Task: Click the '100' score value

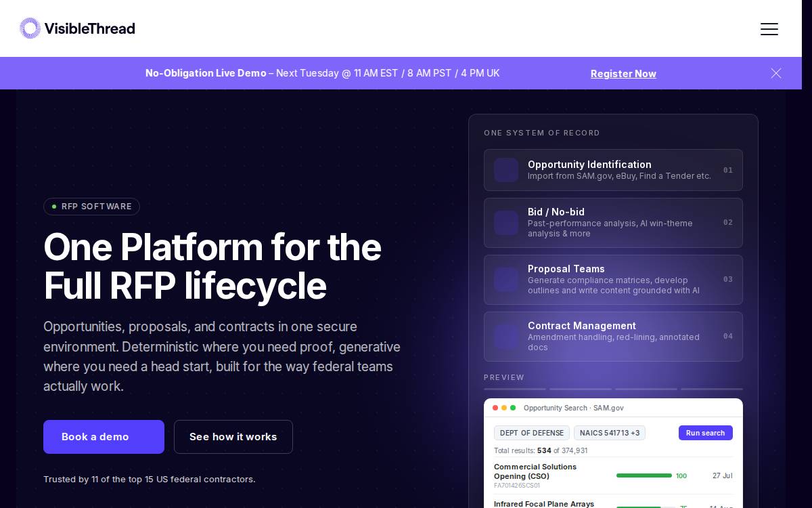Action: (x=681, y=476)
